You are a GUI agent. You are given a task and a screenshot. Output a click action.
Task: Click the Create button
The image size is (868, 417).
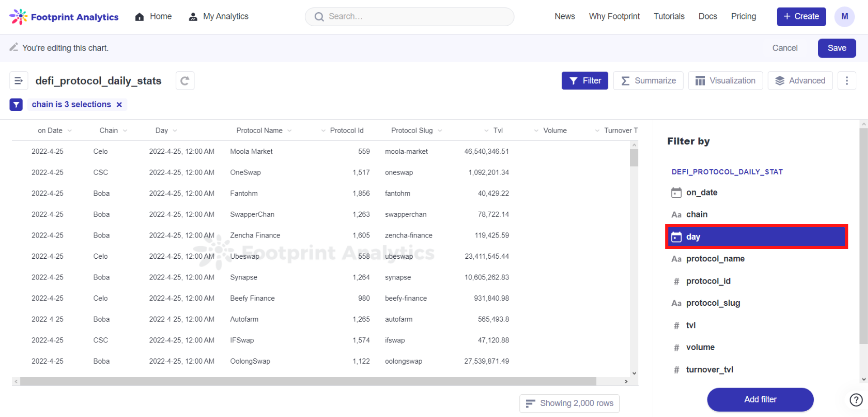(x=801, y=17)
